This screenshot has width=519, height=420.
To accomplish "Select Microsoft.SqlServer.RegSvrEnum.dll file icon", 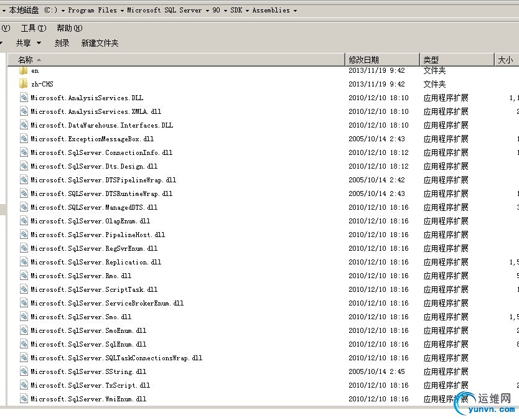I will [24, 248].
